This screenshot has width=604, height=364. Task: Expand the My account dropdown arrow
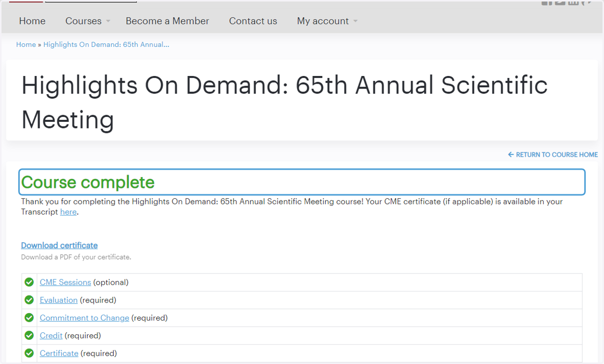point(355,21)
